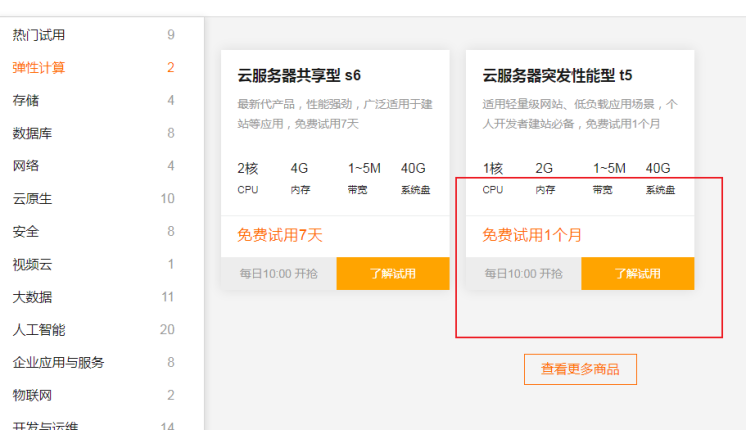Click the 2核 CPU spec on s6
Image resolution: width=746 pixels, height=430 pixels.
pyautogui.click(x=248, y=178)
